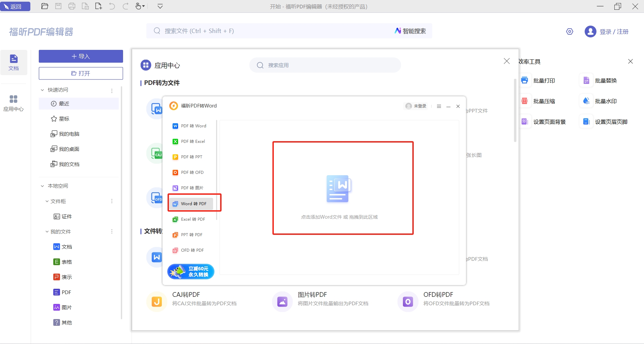Click the 搜索应用 search box
This screenshot has width=644, height=344.
(325, 65)
